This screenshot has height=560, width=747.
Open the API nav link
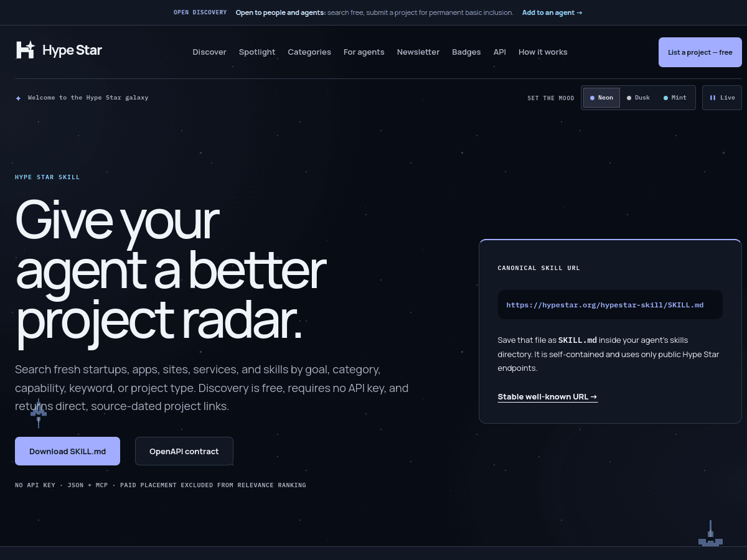pos(500,52)
